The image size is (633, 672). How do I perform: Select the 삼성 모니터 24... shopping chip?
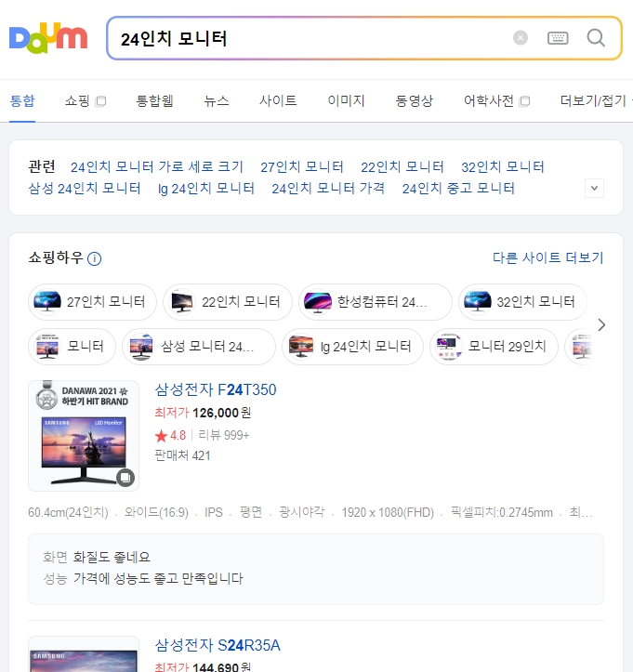pos(199,347)
